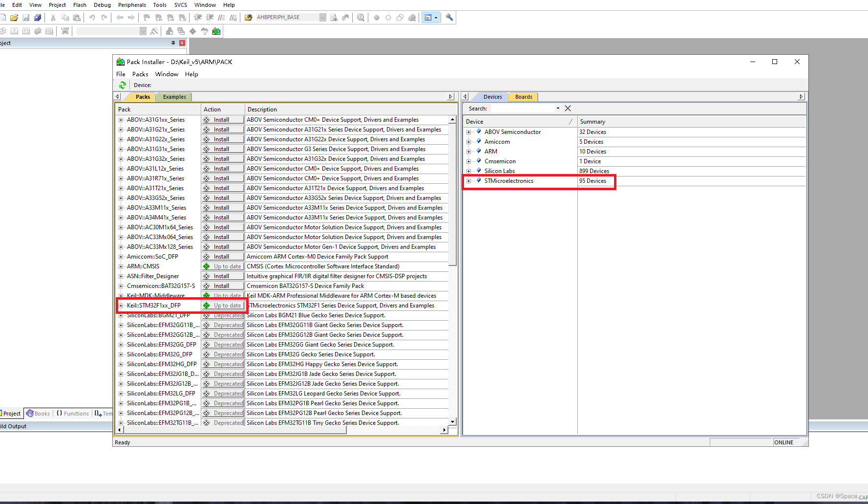Click the Window layout icon
Image resolution: width=868 pixels, height=504 pixels.
[x=428, y=18]
